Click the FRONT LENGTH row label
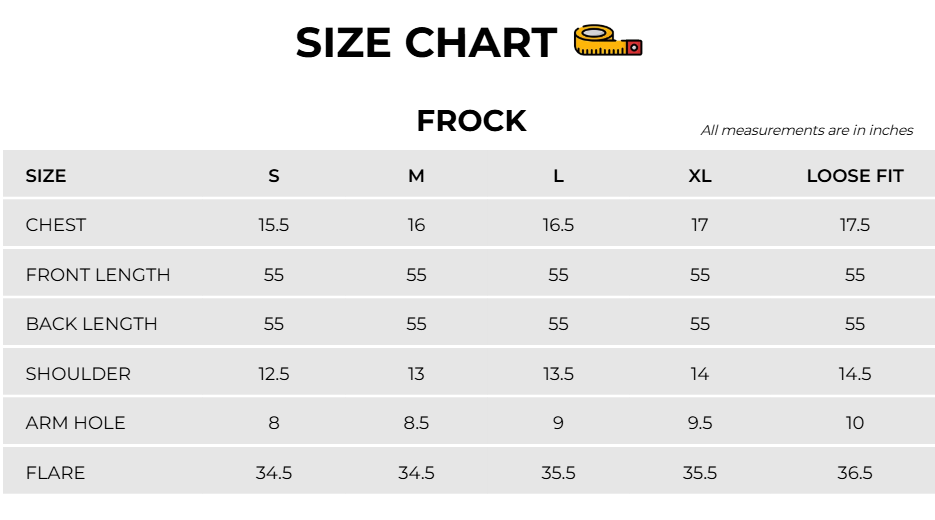Screen dimensions: 935x520 pos(98,275)
